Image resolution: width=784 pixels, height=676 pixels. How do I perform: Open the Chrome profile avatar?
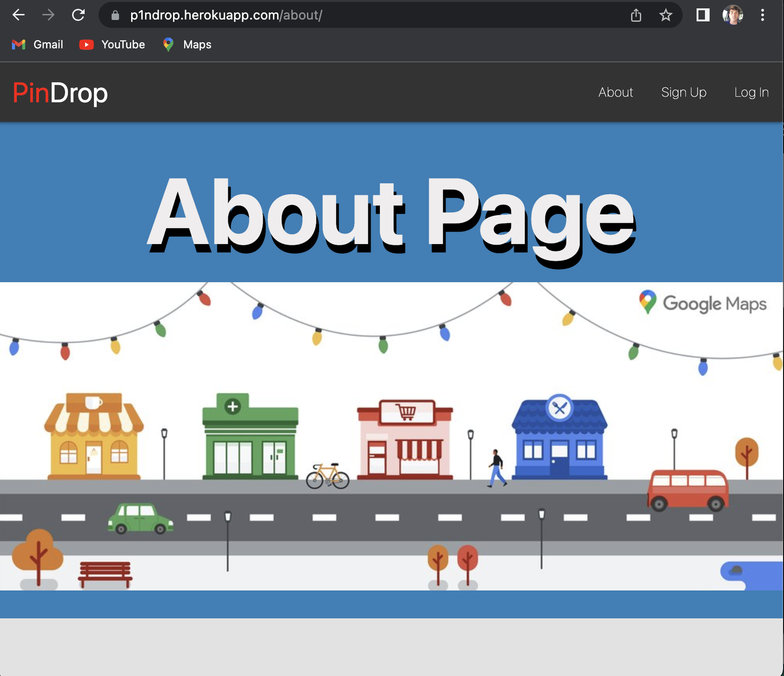(x=733, y=15)
